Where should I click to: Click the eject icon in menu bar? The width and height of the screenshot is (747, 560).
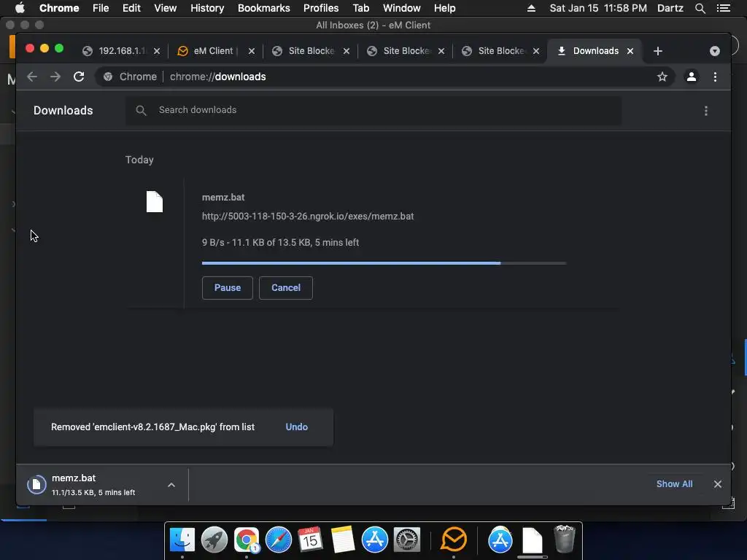531,8
